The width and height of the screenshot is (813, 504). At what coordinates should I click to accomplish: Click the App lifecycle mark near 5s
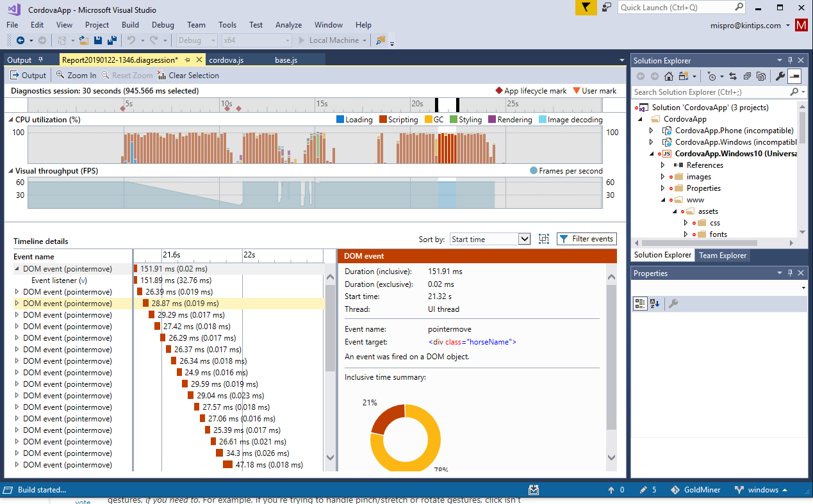(x=123, y=109)
